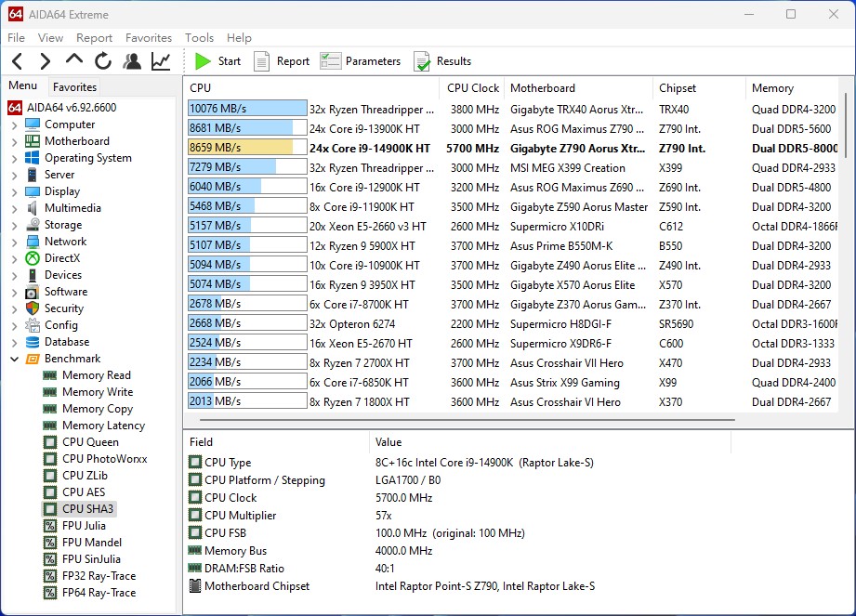The height and width of the screenshot is (616, 856).
Task: Click the Up level arrow icon
Action: pos(73,60)
